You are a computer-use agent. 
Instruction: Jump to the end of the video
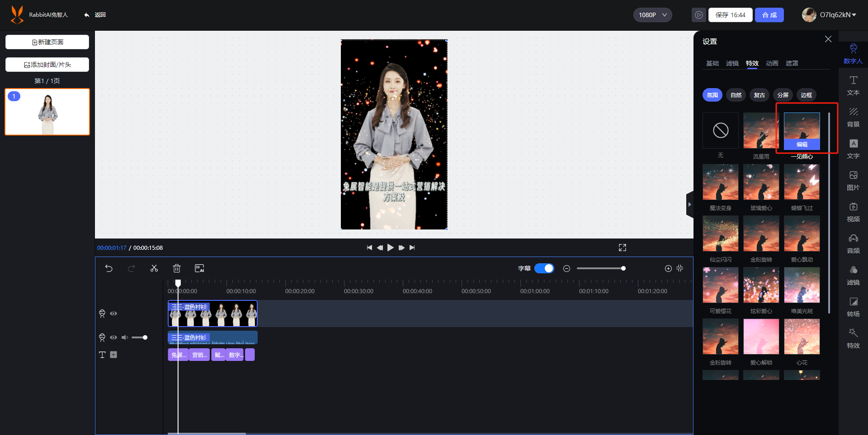click(x=412, y=248)
